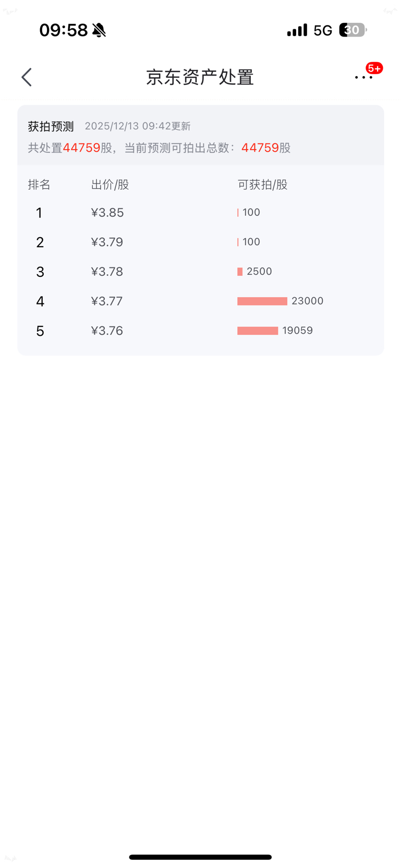The width and height of the screenshot is (401, 868).
Task: Click the bar next to 2500
Action: tap(240, 272)
